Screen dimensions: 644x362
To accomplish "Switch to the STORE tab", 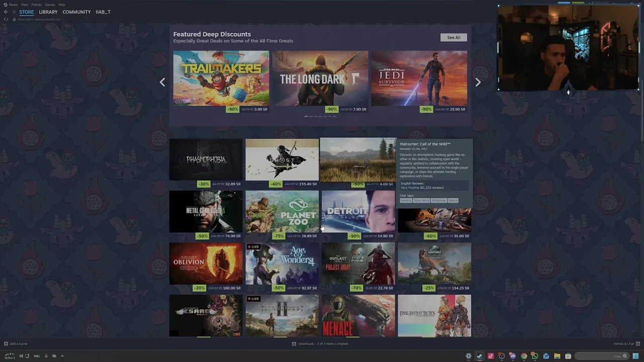I will (x=27, y=12).
